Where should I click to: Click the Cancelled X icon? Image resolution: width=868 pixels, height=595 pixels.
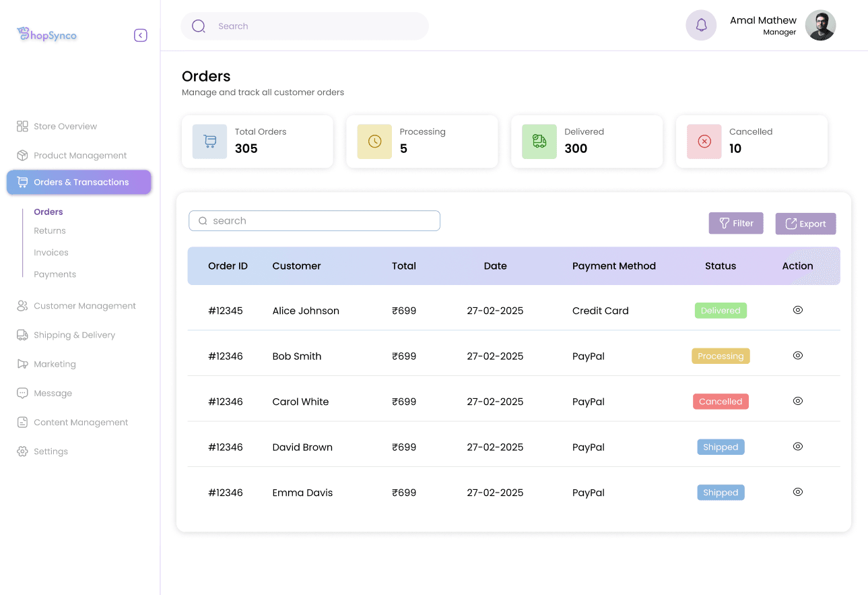pyautogui.click(x=704, y=142)
